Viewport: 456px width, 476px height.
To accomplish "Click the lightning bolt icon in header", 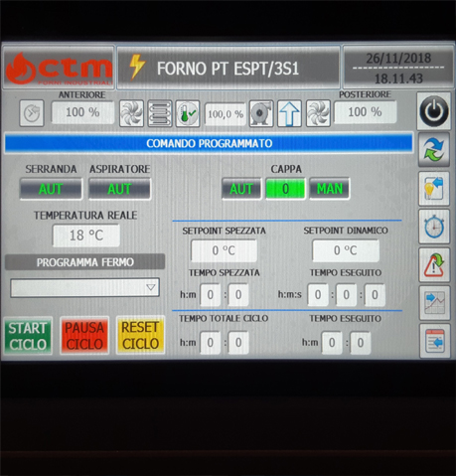I will 137,67.
